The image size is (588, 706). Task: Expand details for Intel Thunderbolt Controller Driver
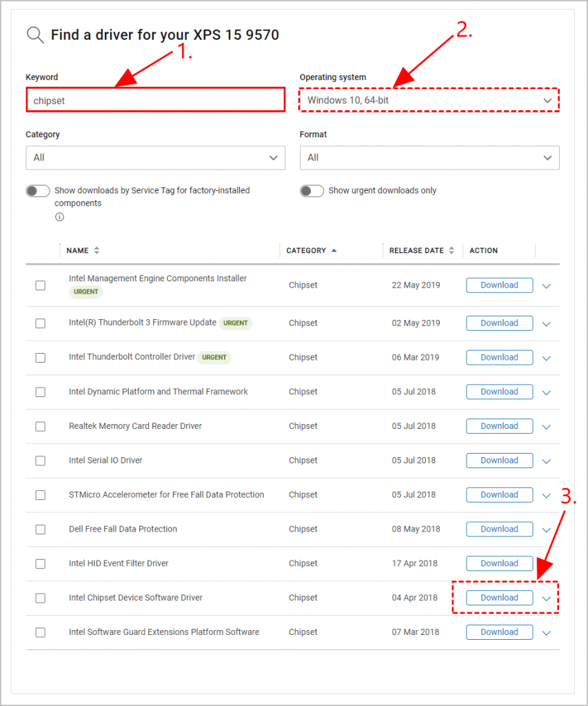coord(547,357)
